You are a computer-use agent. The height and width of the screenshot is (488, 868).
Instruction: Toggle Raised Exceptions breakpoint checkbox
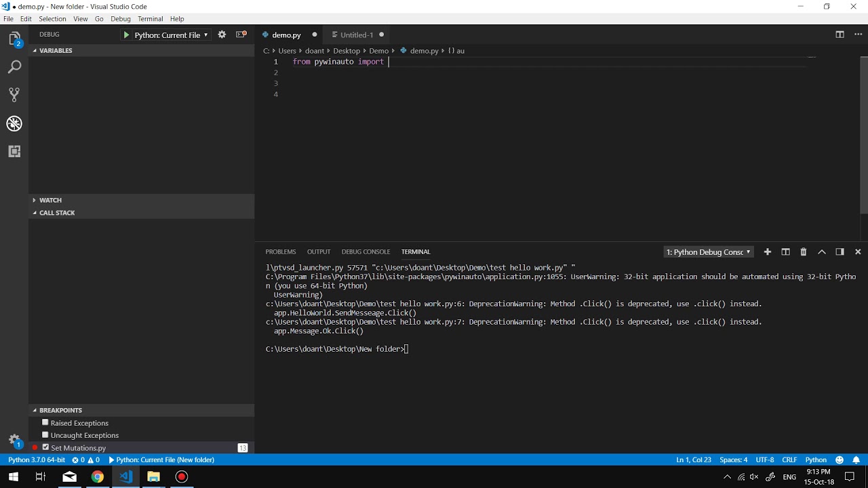click(45, 422)
